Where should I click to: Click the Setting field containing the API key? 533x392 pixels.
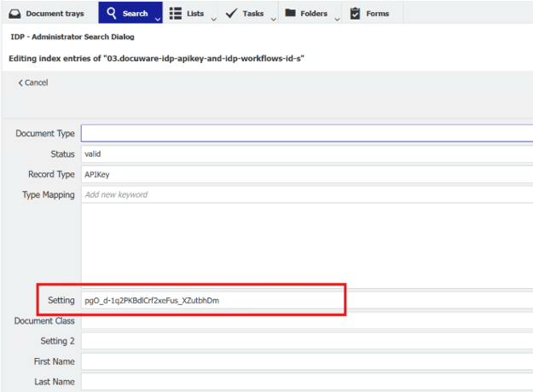click(213, 301)
